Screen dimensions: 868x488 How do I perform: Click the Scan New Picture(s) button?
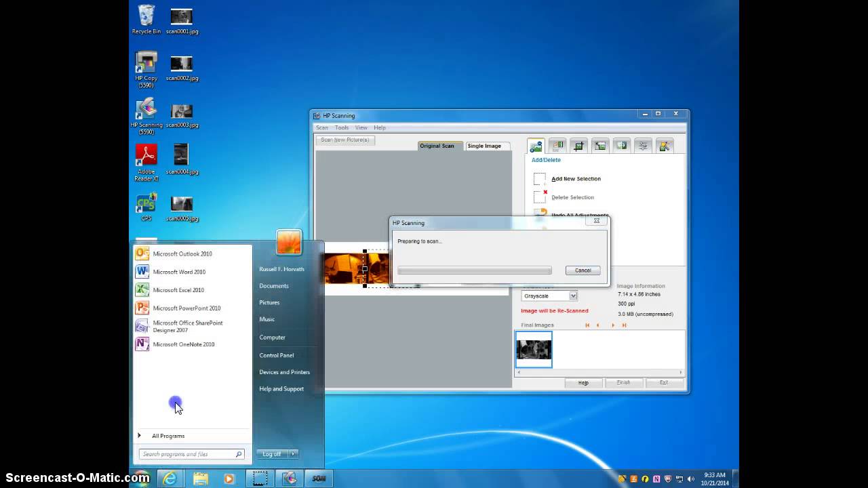pyautogui.click(x=345, y=140)
